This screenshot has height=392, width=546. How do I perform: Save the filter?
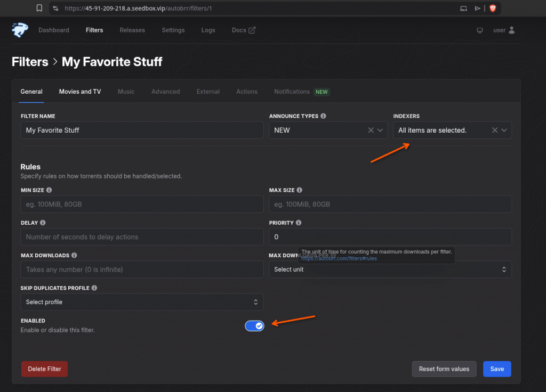[497, 369]
